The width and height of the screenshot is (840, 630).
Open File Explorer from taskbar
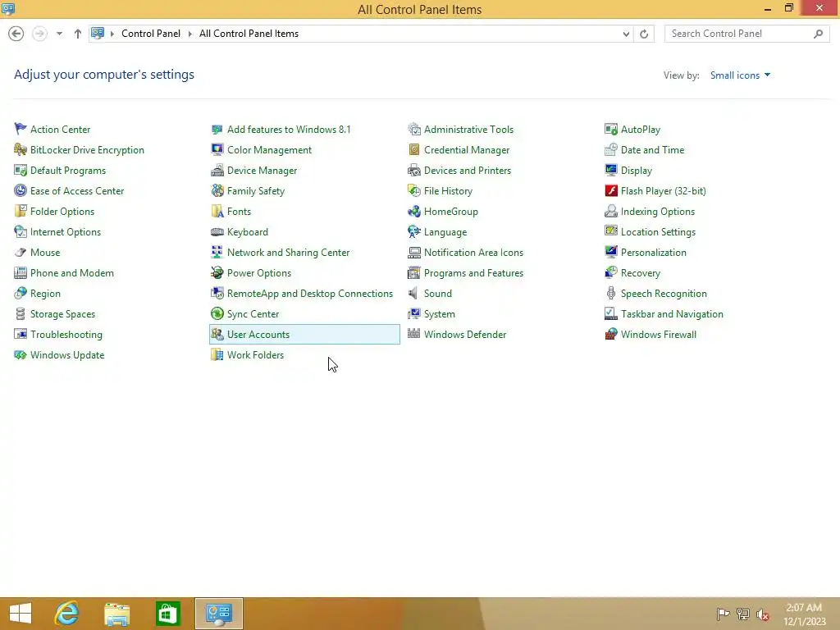click(x=116, y=614)
